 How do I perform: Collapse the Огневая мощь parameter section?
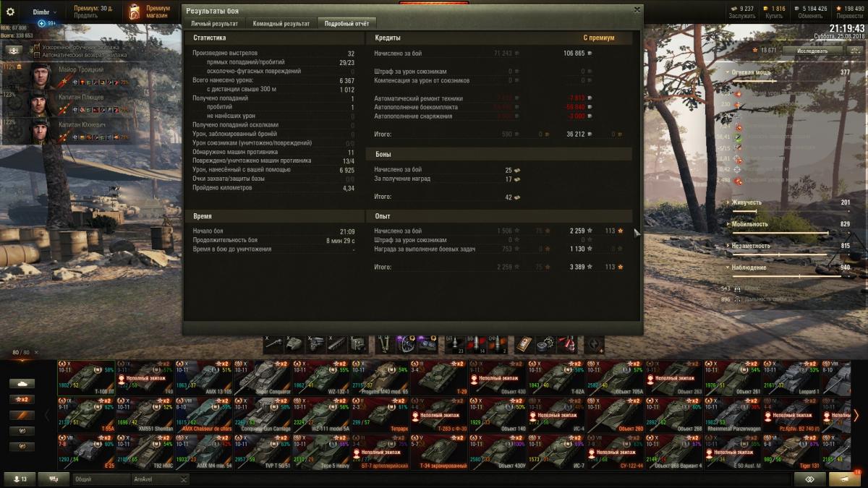[728, 72]
